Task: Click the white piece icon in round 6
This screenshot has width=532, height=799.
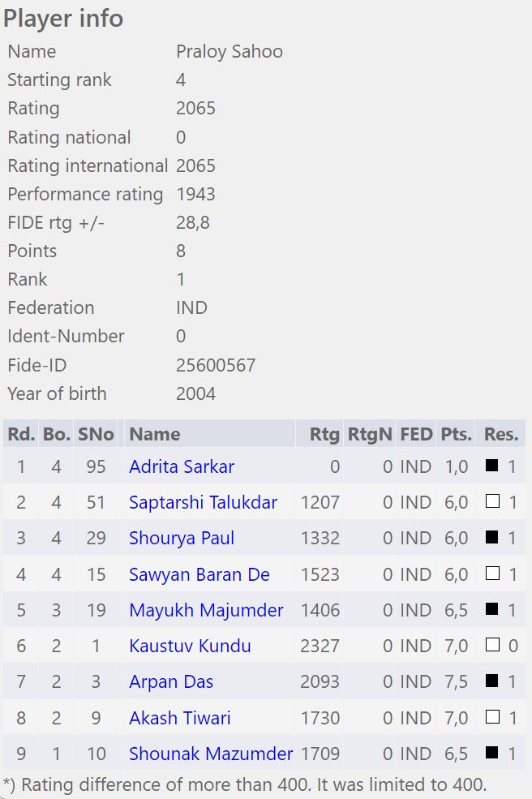Action: click(492, 646)
